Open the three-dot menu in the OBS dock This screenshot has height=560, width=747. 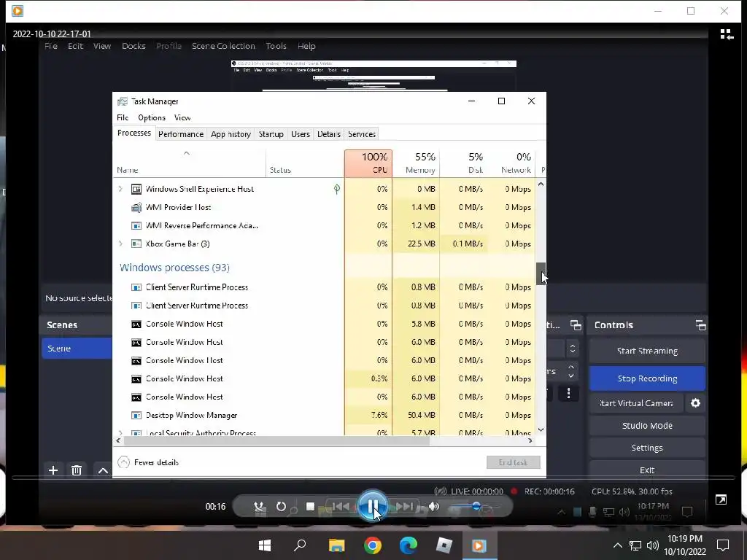click(x=568, y=393)
